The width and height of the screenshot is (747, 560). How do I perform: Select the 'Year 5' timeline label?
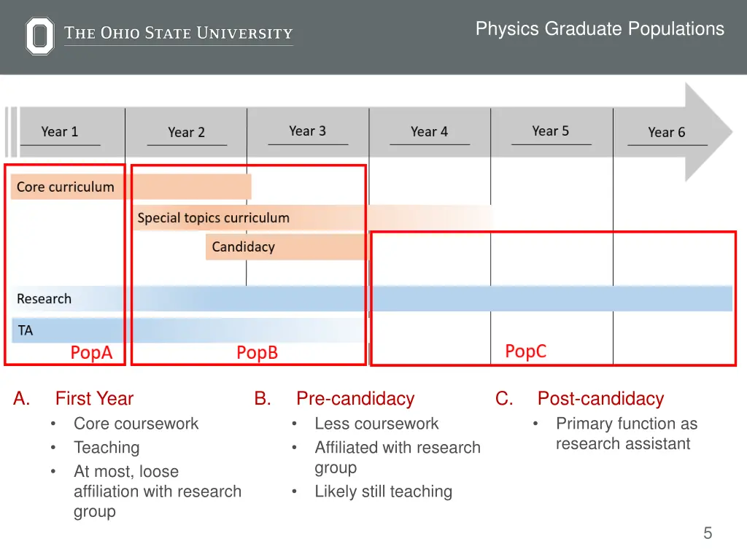click(x=550, y=131)
